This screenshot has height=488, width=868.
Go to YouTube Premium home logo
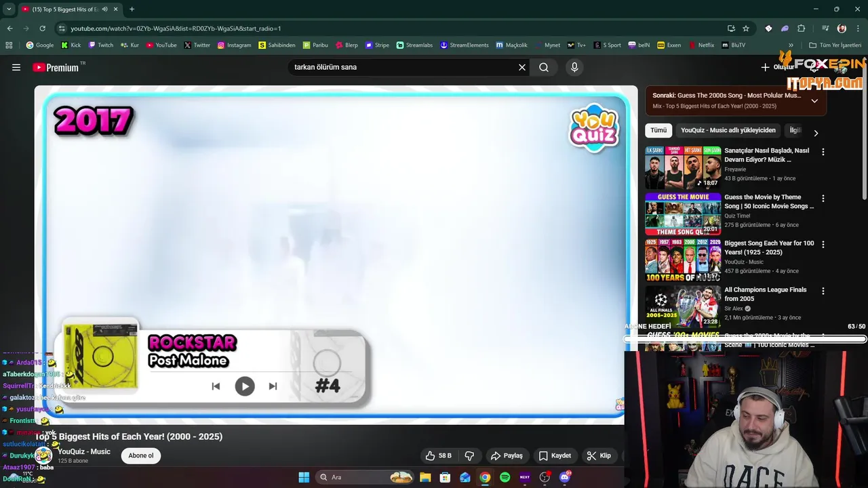pos(56,67)
